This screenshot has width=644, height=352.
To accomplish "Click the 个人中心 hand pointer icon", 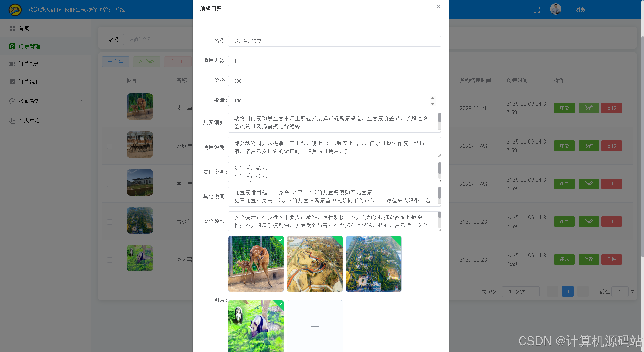I will (12, 121).
